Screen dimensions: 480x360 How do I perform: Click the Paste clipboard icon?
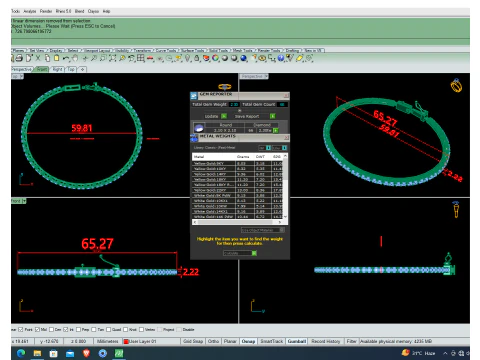click(56, 58)
